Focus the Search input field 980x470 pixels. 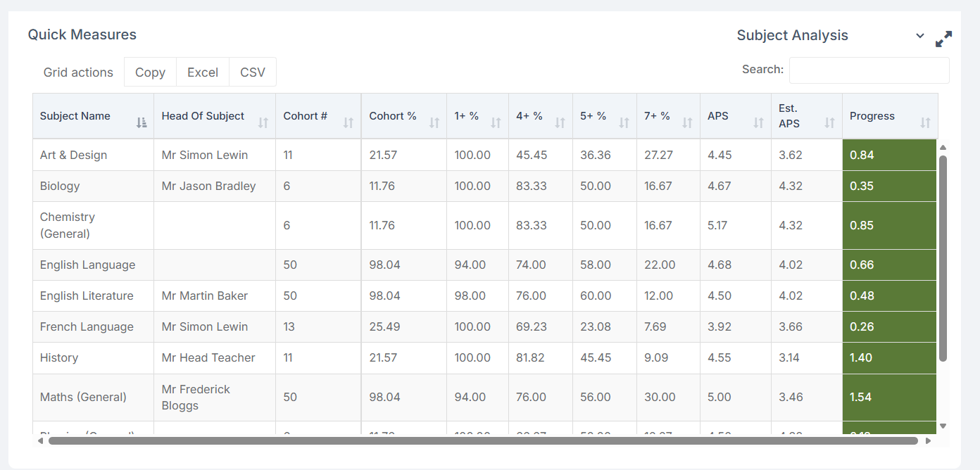pos(869,70)
